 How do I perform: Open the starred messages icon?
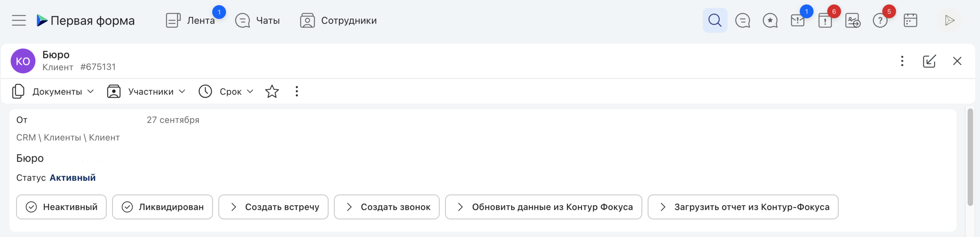770,21
